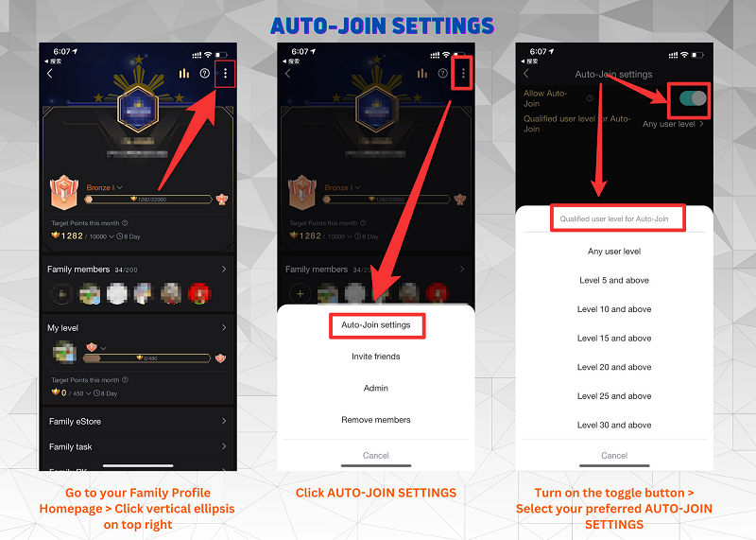Tap help question-mark icon on first screen
756x540 pixels.
tap(204, 74)
